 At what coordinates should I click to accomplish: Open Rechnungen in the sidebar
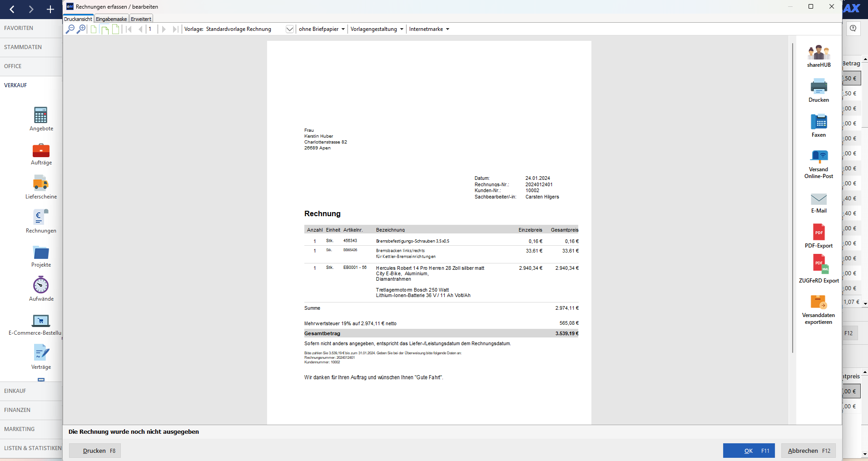click(41, 221)
